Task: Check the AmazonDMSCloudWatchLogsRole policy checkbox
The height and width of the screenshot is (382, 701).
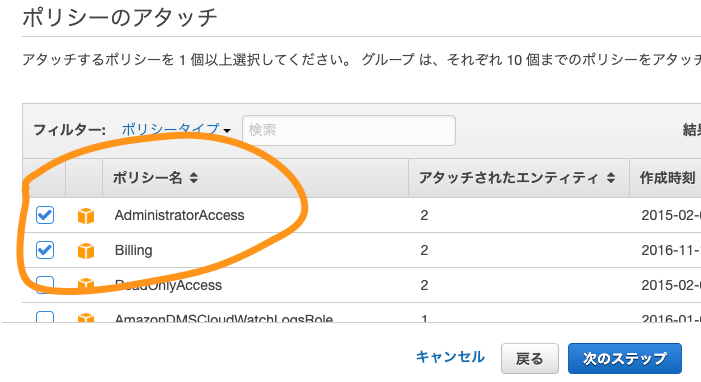Action: click(45, 317)
